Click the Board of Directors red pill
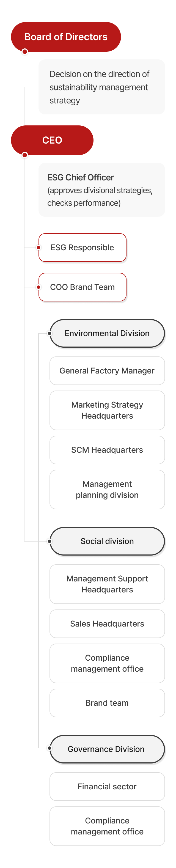176x868 pixels. pos(66,37)
